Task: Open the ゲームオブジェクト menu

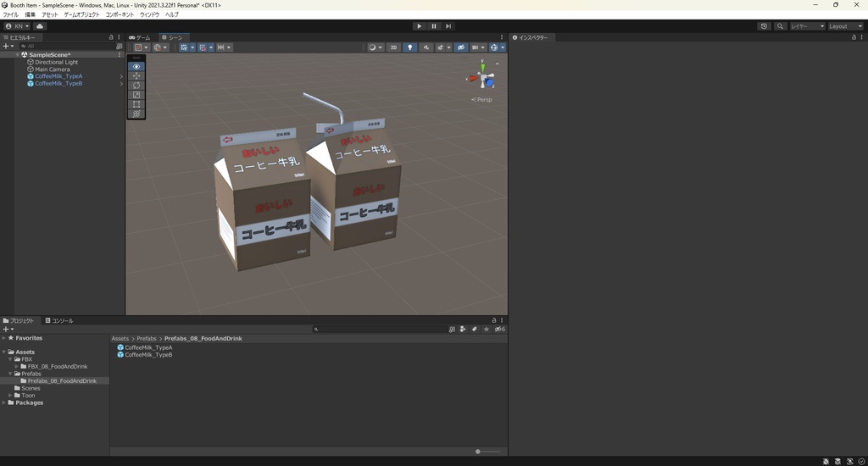Action: point(82,15)
